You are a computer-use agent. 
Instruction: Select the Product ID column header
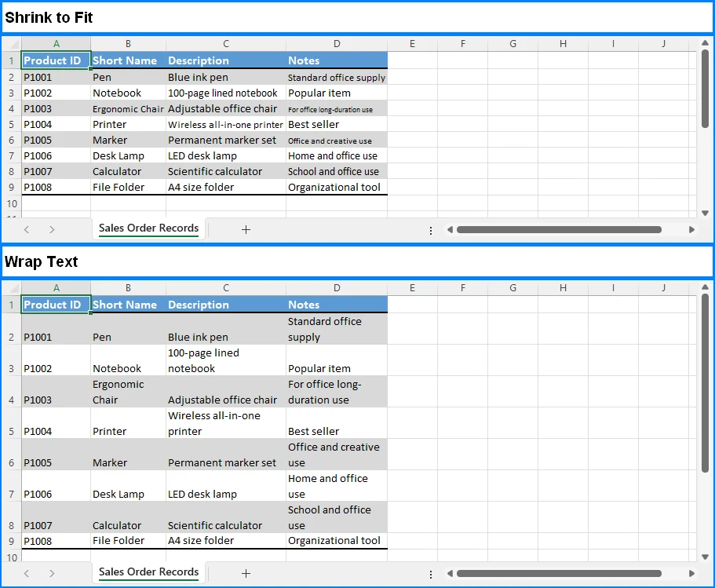[x=55, y=60]
